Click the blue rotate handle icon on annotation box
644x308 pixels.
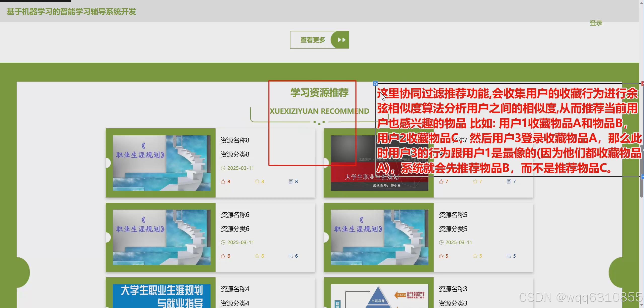(375, 84)
